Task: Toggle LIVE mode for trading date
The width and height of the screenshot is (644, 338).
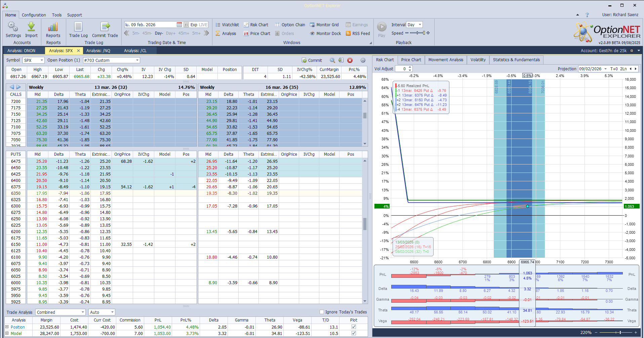Action: (203, 25)
